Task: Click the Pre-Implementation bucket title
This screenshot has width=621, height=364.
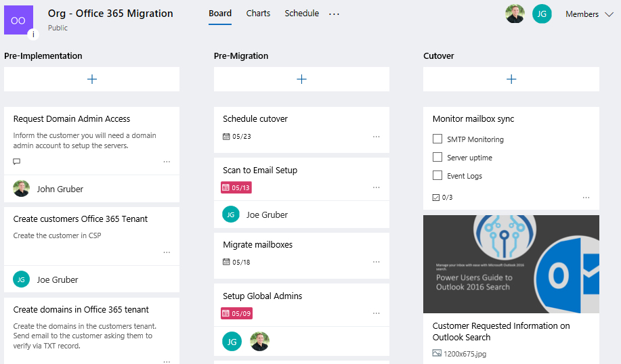Action: tap(43, 55)
